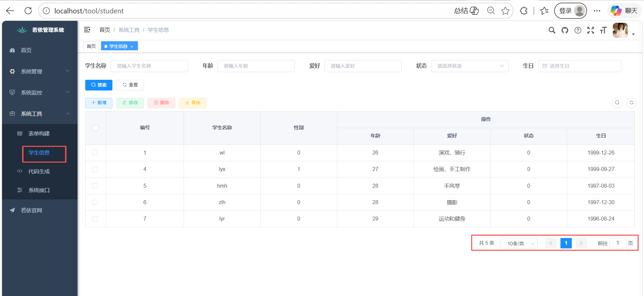Click the browser address bar URL

click(89, 11)
